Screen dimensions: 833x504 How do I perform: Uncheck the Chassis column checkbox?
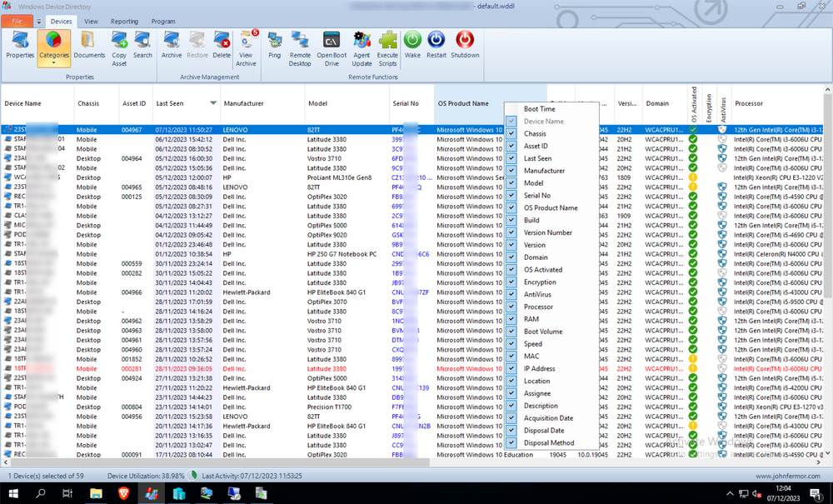[511, 133]
